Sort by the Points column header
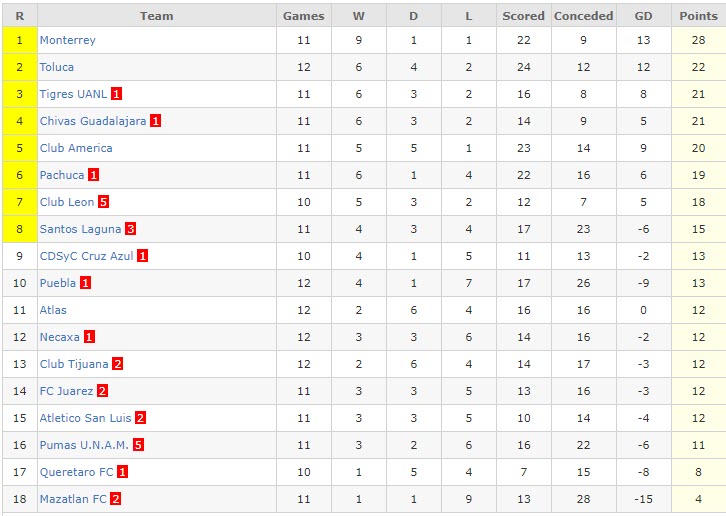The image size is (726, 516). [698, 16]
